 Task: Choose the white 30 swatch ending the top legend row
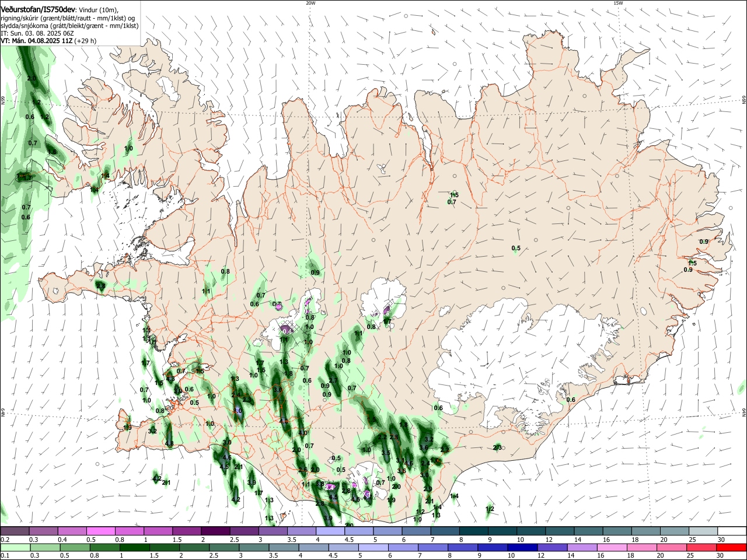732,531
